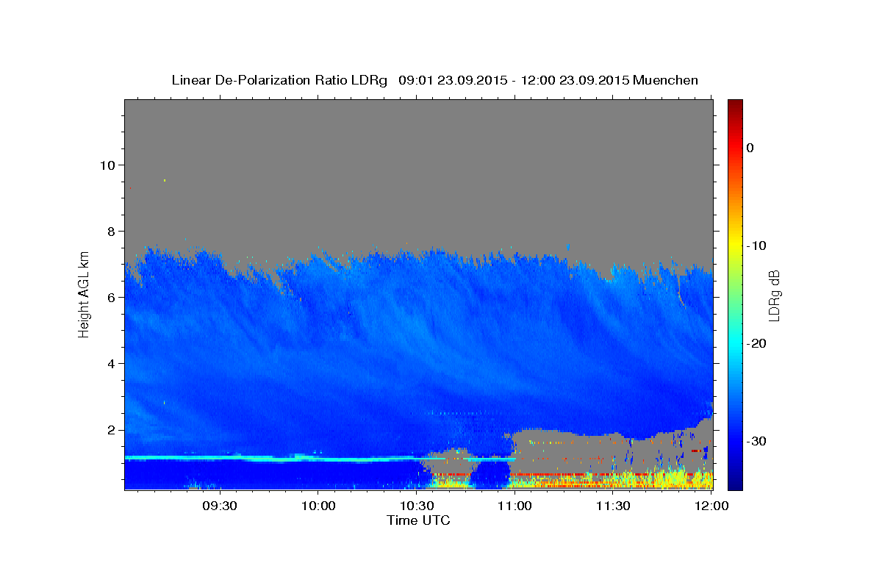Click the 'Time UTC' axis title
The height and width of the screenshot is (588, 882).
click(x=418, y=520)
